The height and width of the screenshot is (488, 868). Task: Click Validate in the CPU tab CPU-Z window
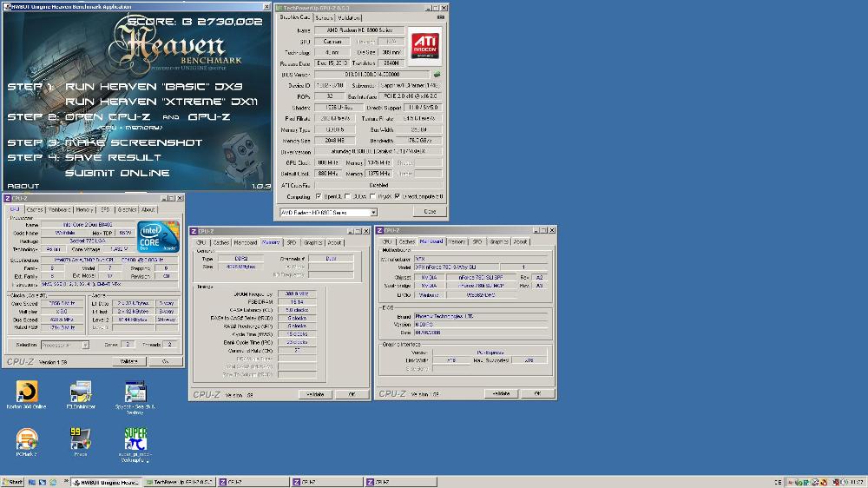click(129, 361)
